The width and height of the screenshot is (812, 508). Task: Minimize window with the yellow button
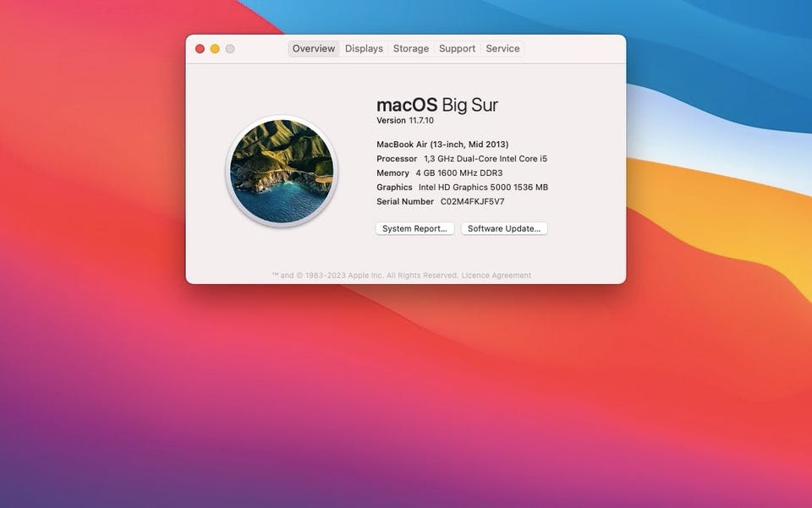[x=215, y=49]
